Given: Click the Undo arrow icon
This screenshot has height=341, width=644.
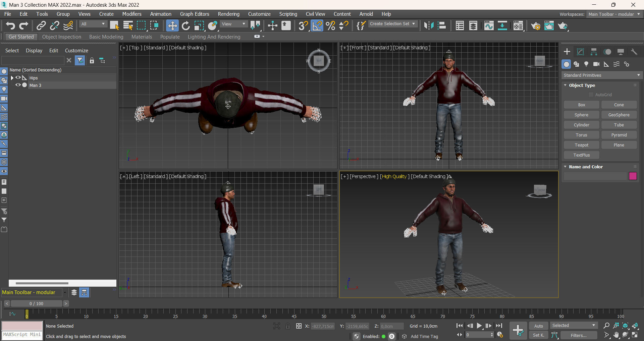Looking at the screenshot, I should [10, 26].
